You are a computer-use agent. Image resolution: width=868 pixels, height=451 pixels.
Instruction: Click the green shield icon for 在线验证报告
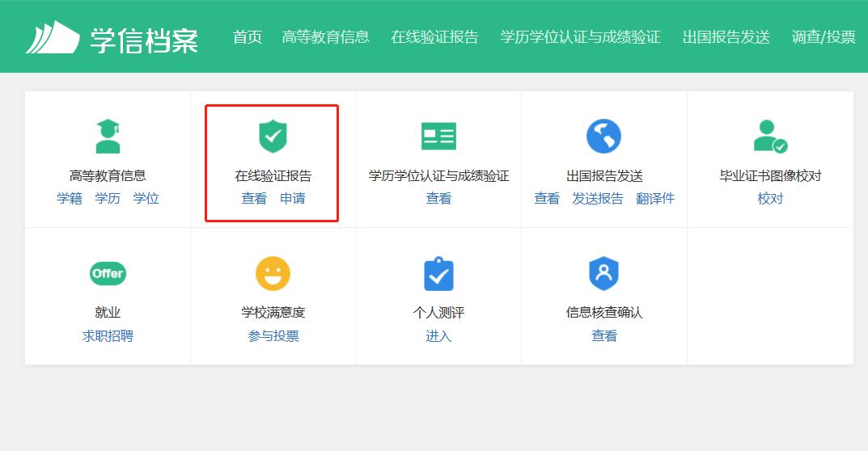273,136
